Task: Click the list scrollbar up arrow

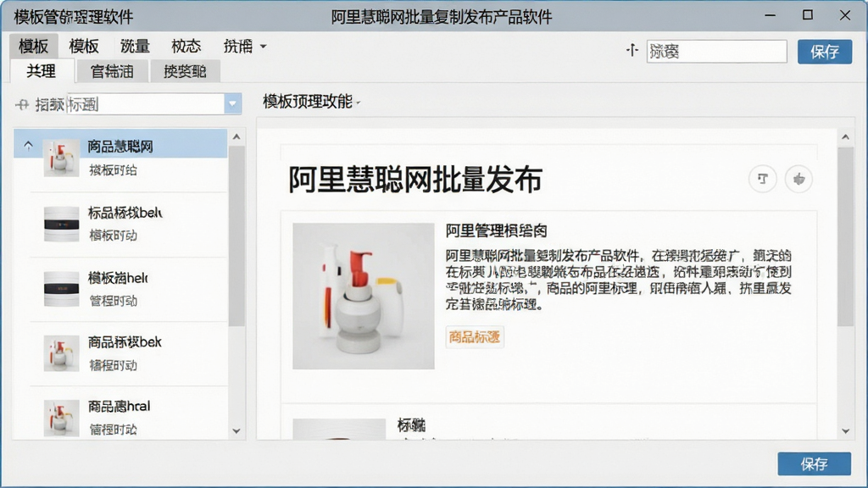Action: coord(236,136)
